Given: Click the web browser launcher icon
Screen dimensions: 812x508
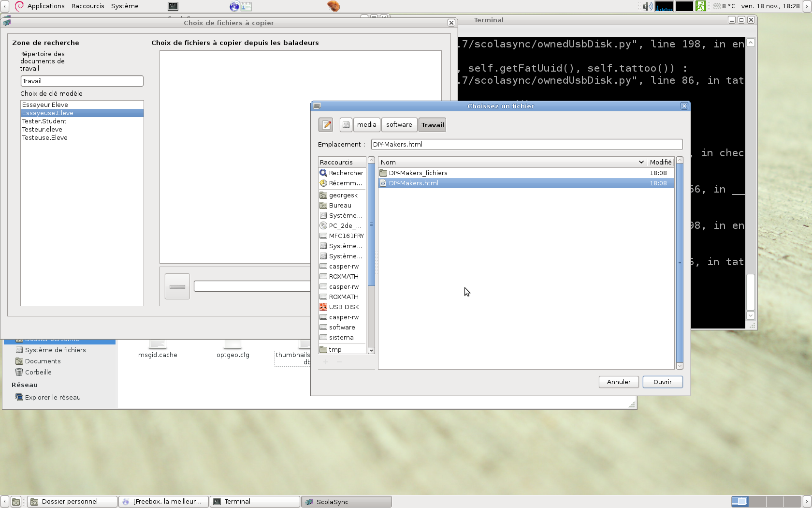Looking at the screenshot, I should [x=234, y=6].
